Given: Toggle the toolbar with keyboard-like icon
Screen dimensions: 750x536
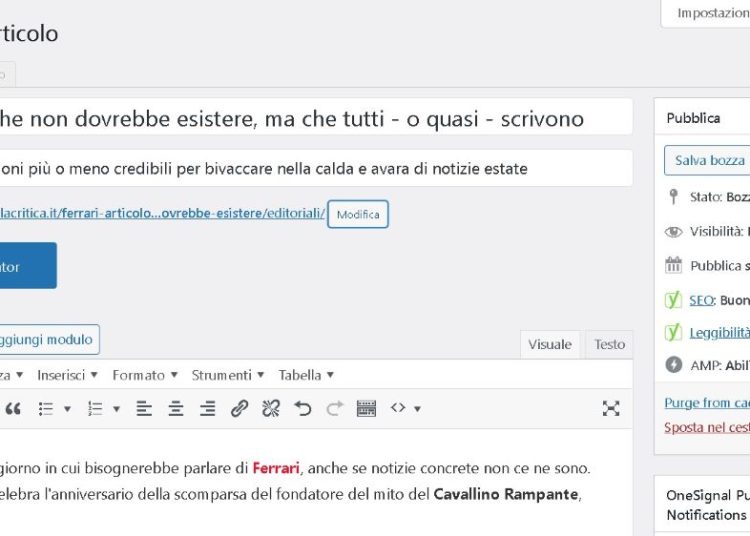Looking at the screenshot, I should coord(366,408).
